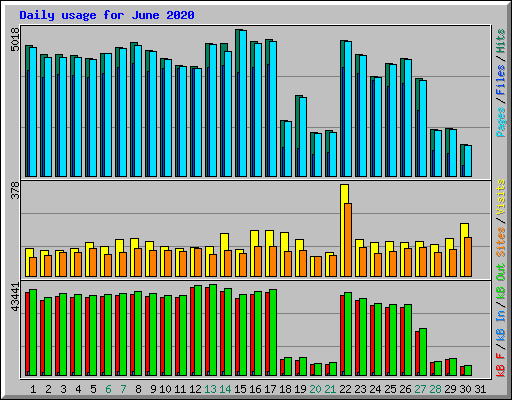
Task: Click day 29 on the x-axis
Action: pyautogui.click(x=450, y=389)
